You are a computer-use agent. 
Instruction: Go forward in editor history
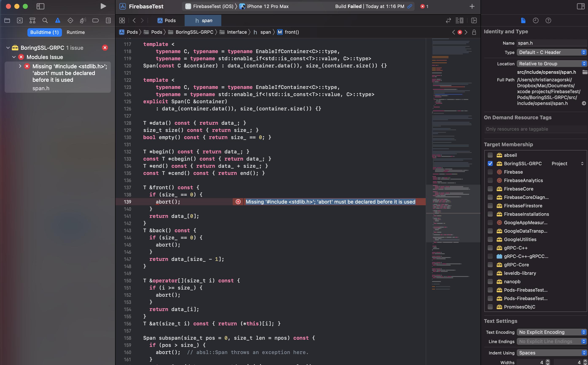tap(142, 20)
